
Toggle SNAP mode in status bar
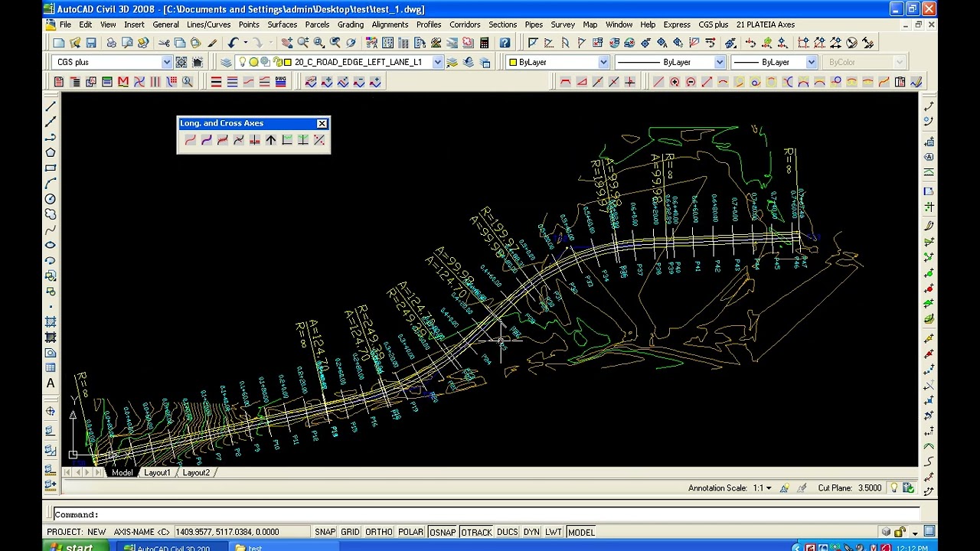(x=325, y=532)
